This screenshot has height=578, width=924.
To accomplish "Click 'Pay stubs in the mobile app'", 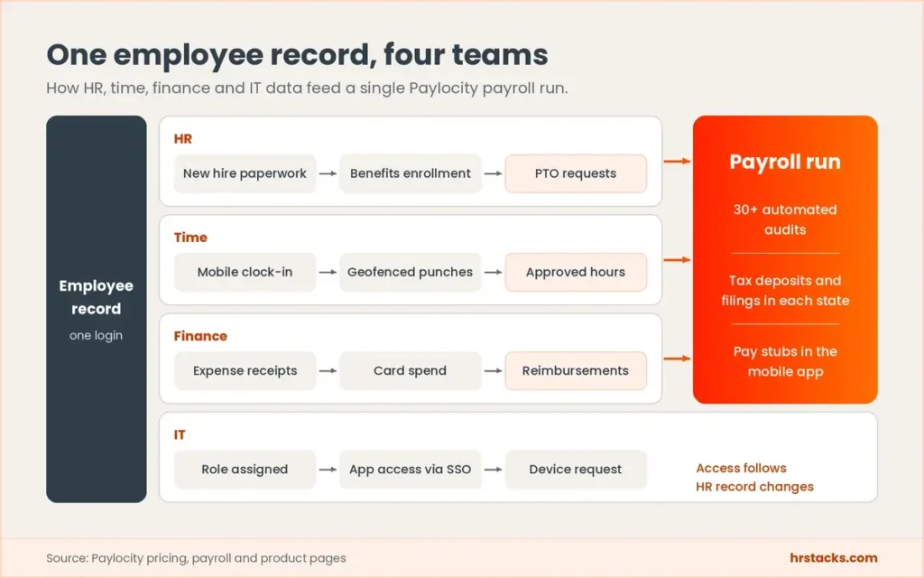I will (785, 361).
